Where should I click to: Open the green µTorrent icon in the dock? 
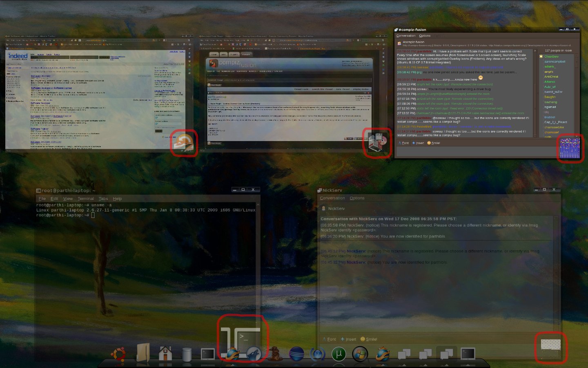(x=339, y=354)
